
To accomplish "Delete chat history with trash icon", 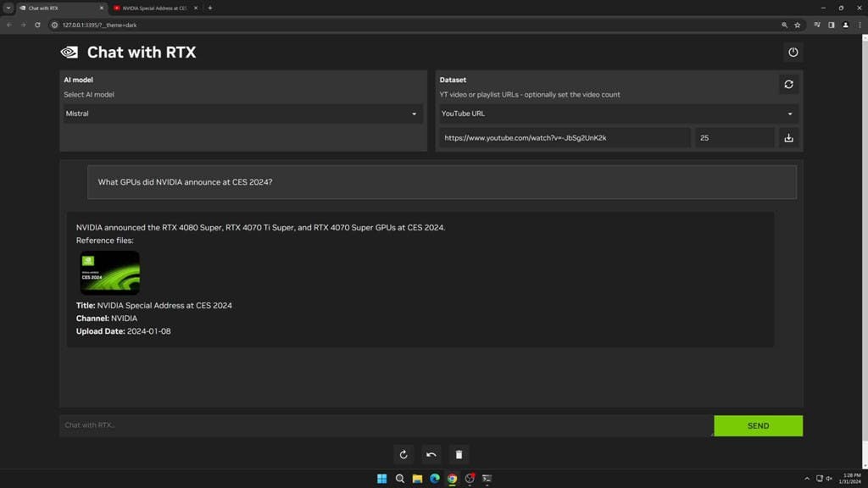I will pyautogui.click(x=459, y=454).
